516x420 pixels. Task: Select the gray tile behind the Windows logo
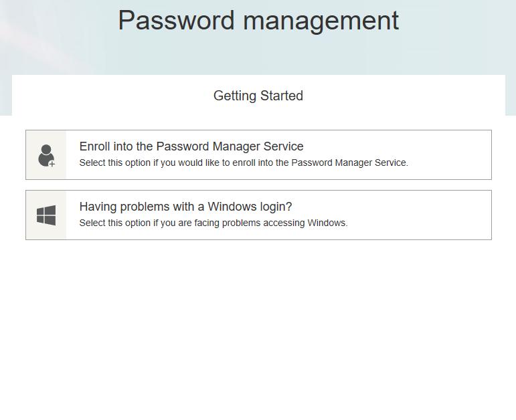46,215
